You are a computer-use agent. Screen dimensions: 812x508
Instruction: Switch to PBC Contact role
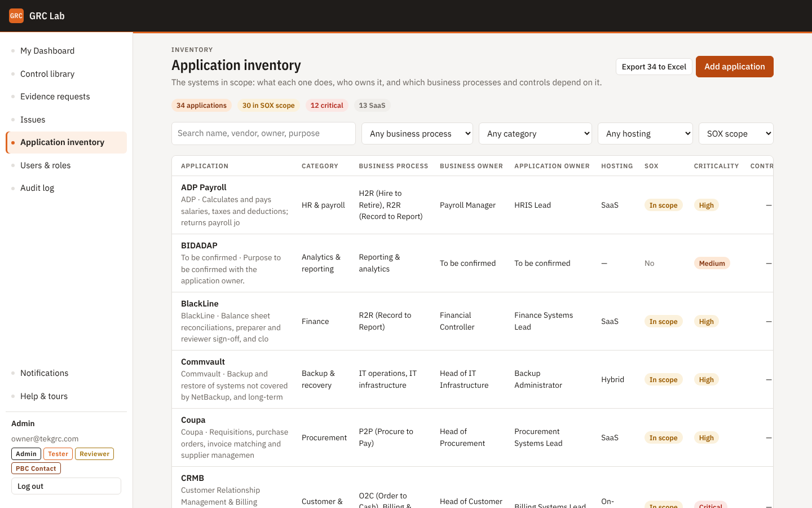(36, 468)
